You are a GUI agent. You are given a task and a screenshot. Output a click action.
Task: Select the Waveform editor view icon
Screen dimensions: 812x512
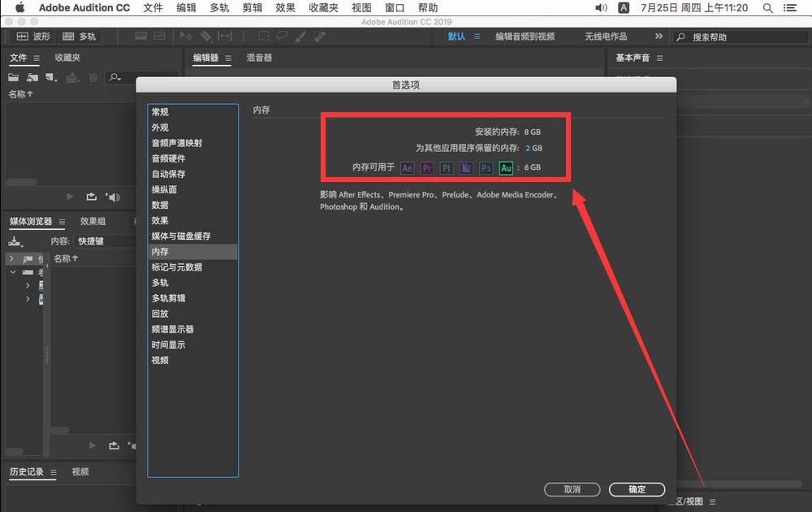[22, 36]
